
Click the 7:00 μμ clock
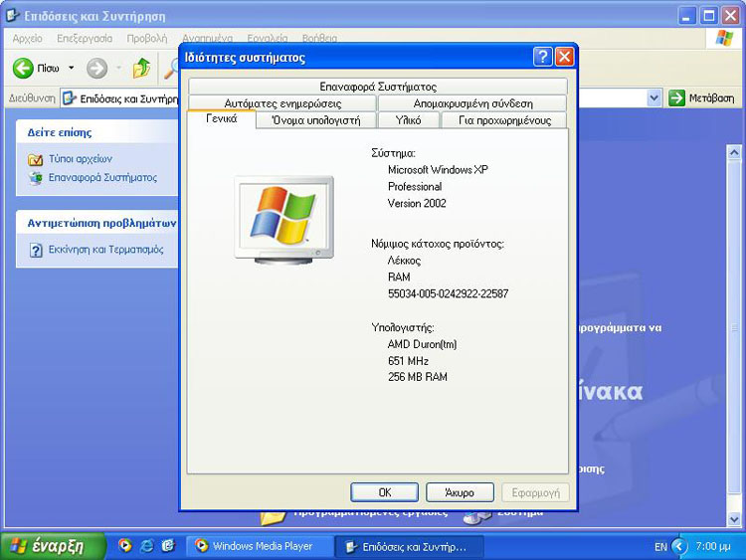click(x=713, y=546)
